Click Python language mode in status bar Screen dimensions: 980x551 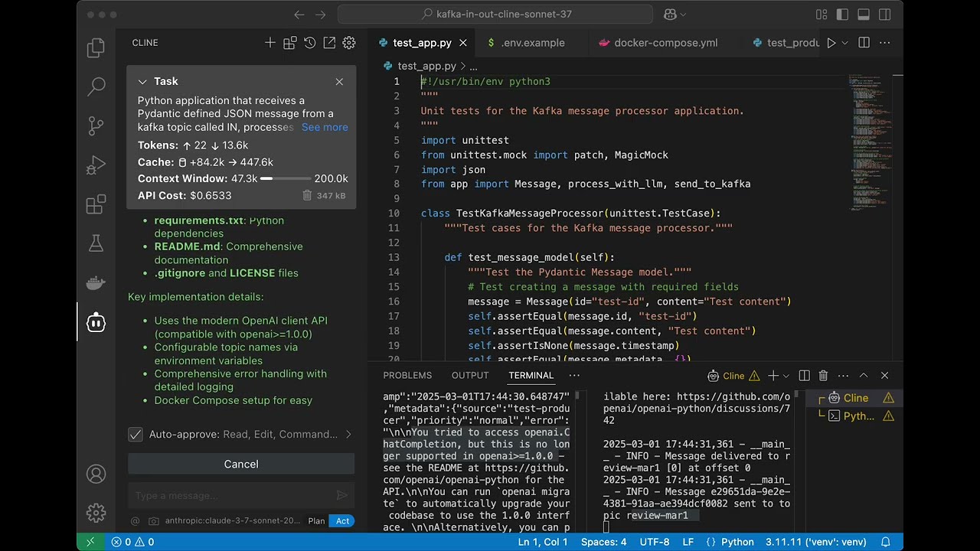click(738, 542)
